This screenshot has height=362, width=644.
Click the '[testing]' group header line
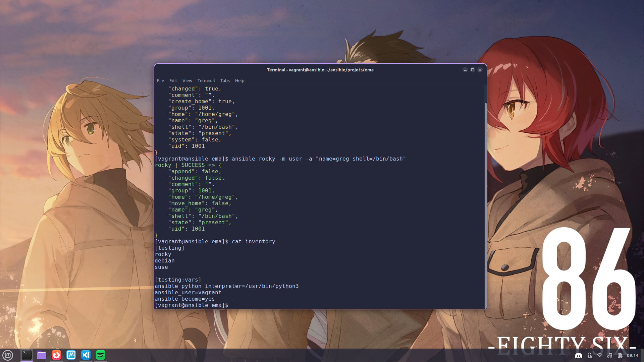click(169, 248)
